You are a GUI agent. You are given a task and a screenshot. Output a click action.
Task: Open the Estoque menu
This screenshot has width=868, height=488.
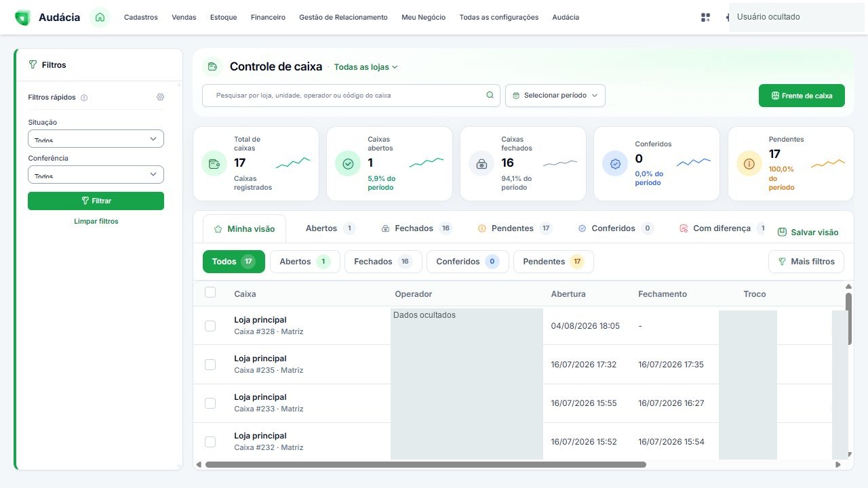coord(224,18)
